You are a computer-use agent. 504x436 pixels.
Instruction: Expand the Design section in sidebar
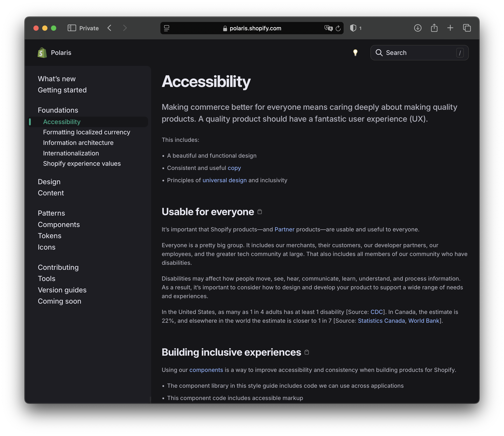coord(49,182)
